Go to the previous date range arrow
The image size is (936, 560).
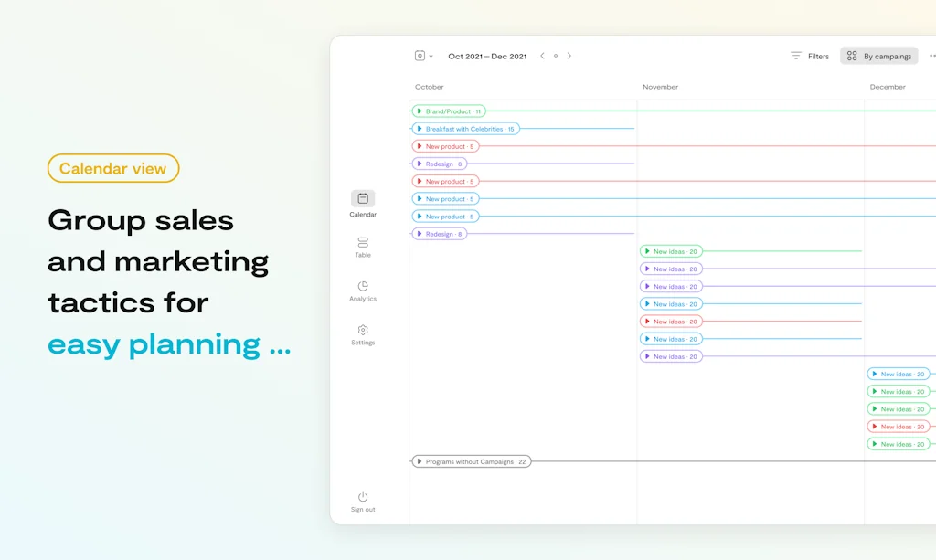coord(542,56)
